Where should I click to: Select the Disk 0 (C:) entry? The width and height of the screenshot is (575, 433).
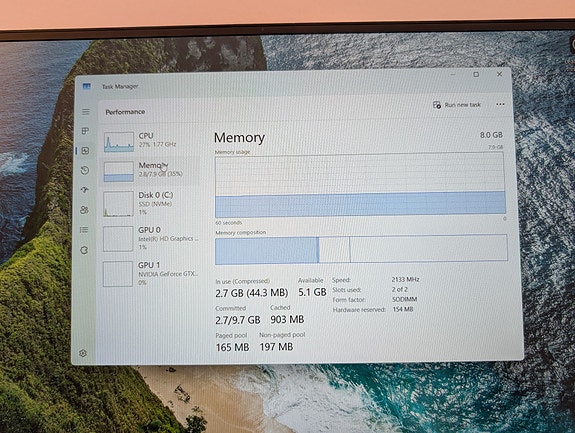coord(150,203)
